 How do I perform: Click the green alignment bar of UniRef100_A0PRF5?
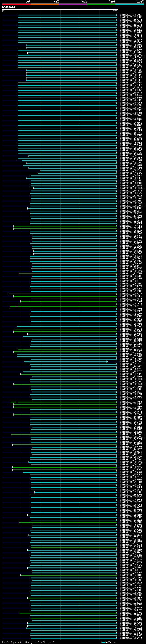tap(65, 226)
